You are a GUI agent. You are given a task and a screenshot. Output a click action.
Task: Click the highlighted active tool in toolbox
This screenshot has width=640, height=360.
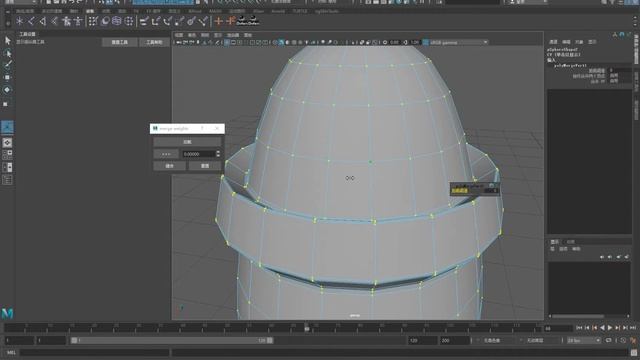(x=7, y=127)
